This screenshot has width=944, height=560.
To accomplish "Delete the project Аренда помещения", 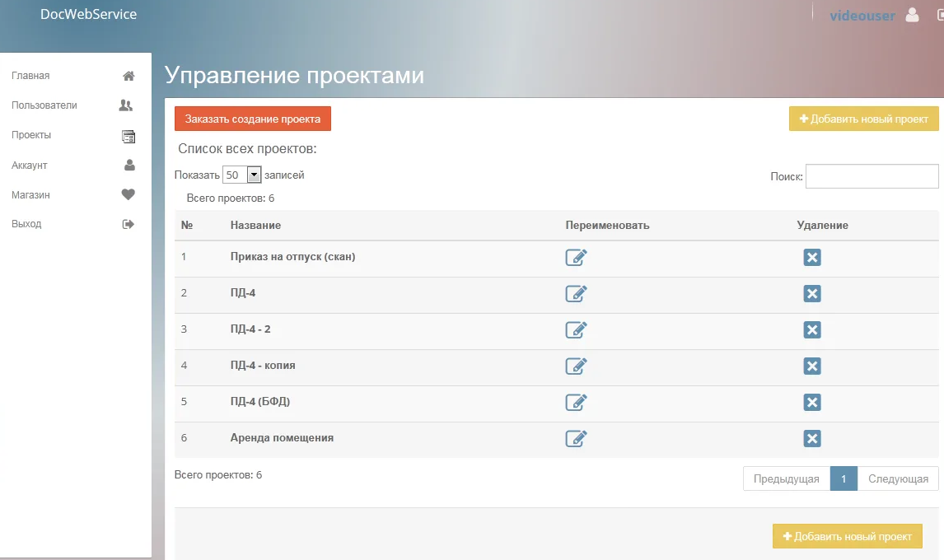I will click(x=812, y=438).
